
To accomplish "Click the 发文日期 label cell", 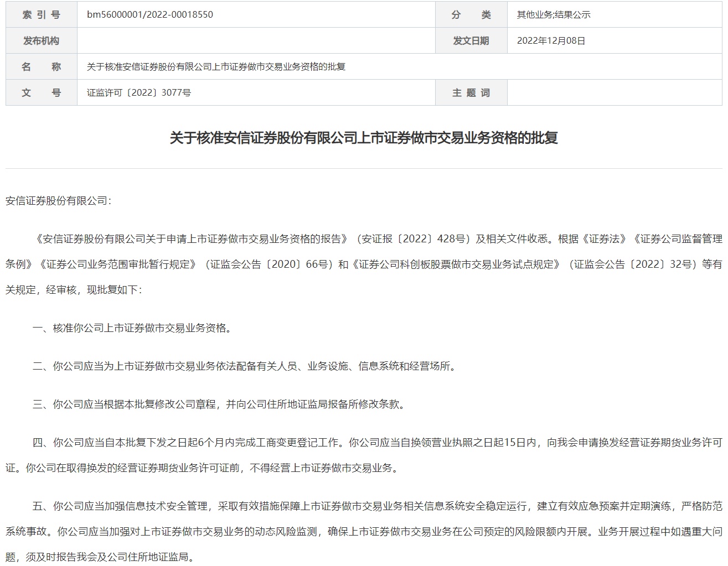I will pyautogui.click(x=472, y=41).
